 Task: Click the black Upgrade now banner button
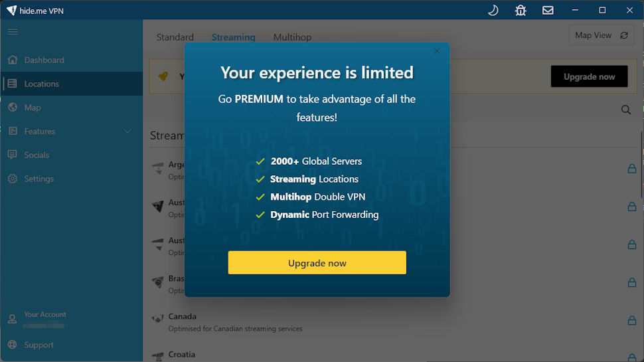[589, 76]
